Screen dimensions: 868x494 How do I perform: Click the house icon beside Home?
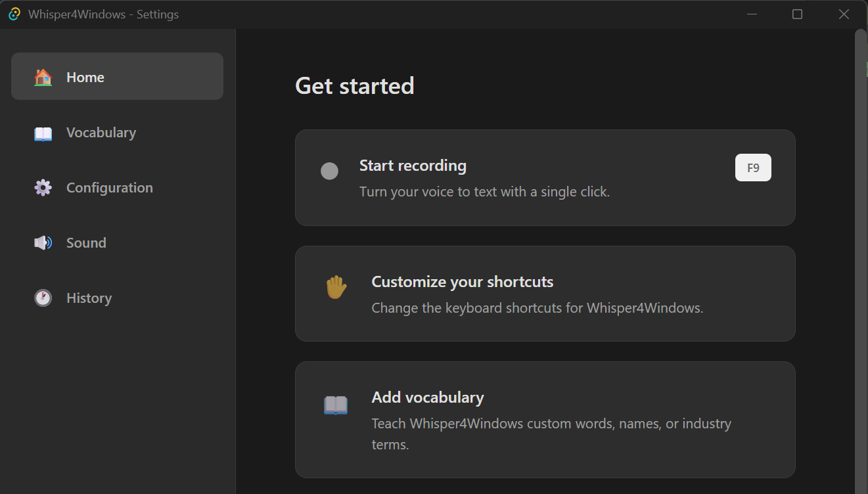click(x=43, y=78)
